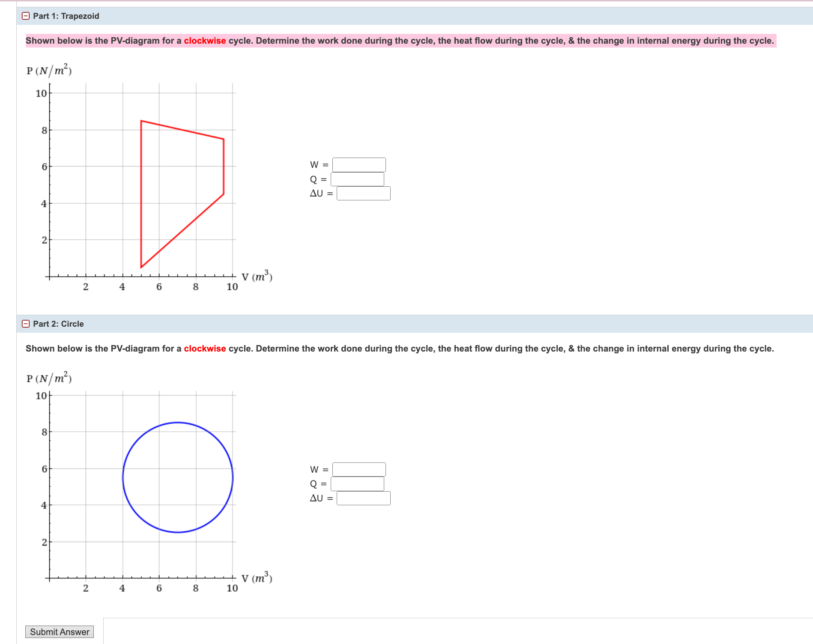Click the clockwise word in Part 2 prompt

[205, 348]
